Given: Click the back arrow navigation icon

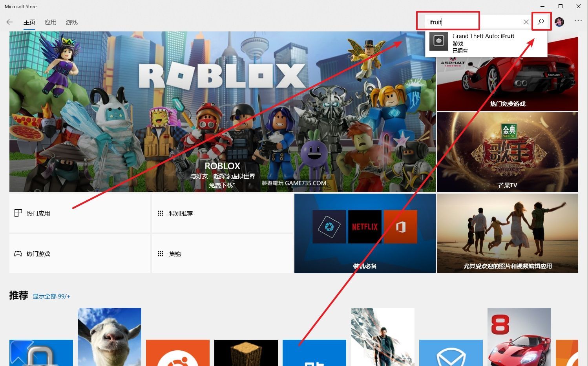Looking at the screenshot, I should [x=9, y=22].
